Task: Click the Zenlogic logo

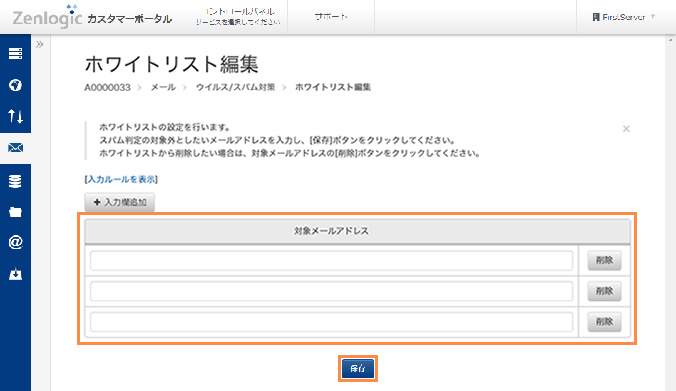Action: (47, 17)
